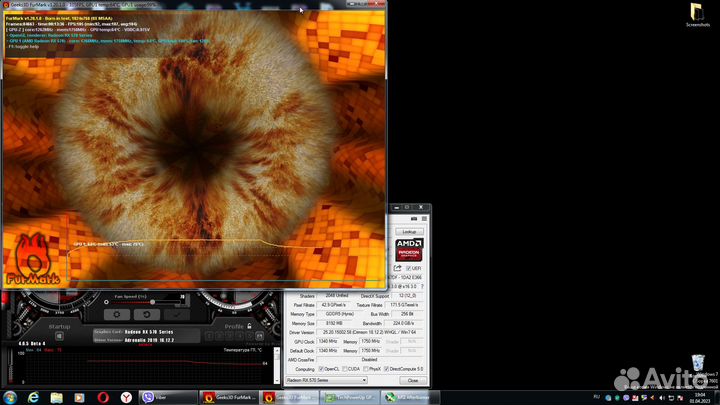Switch to MSI Afterburner taskbar button
This screenshot has width=720, height=405.
pyautogui.click(x=410, y=397)
